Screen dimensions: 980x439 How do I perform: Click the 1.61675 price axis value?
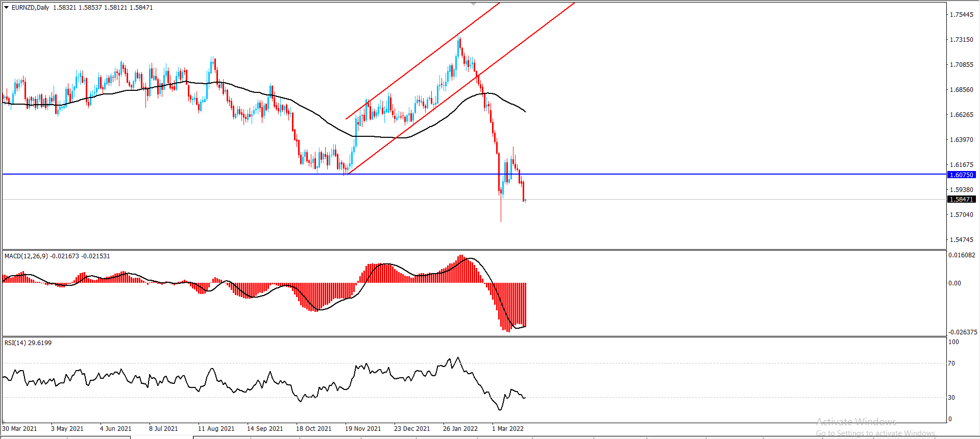[961, 165]
